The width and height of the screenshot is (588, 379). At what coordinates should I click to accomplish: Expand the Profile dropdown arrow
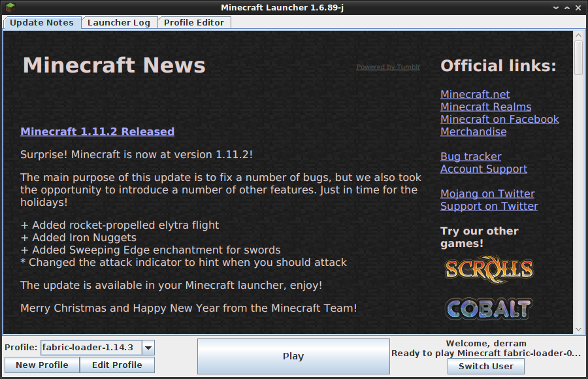pos(148,348)
